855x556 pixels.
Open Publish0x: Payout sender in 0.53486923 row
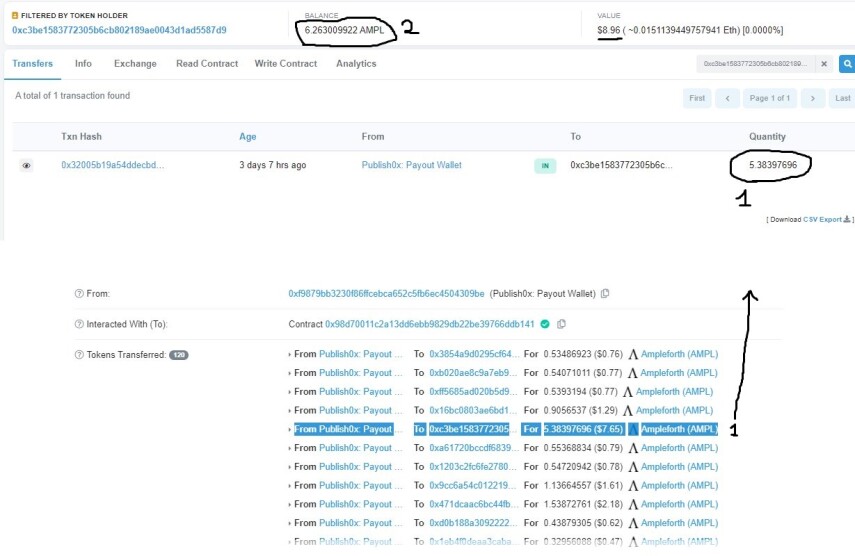click(360, 354)
